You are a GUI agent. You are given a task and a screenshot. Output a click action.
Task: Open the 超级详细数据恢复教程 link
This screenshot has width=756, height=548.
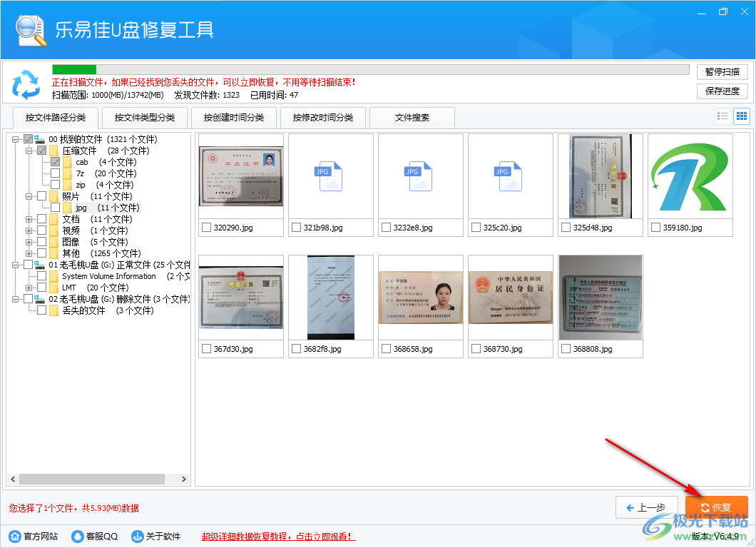click(277, 536)
